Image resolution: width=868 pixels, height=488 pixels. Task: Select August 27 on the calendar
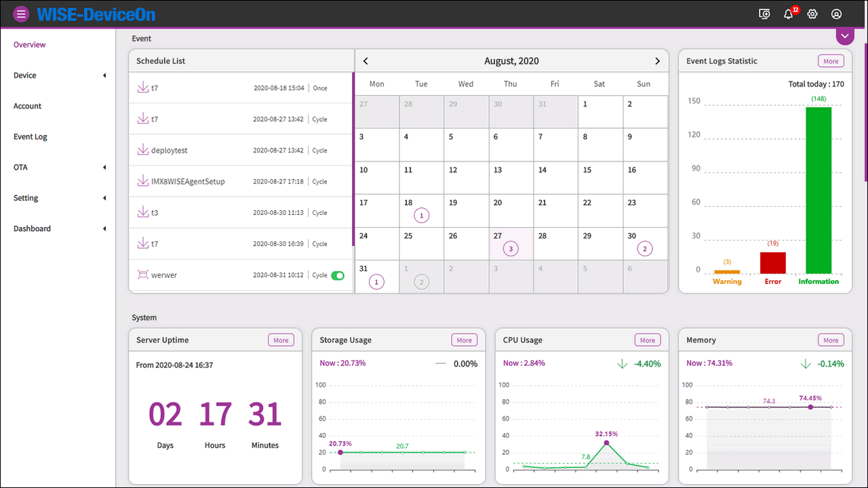tap(511, 243)
